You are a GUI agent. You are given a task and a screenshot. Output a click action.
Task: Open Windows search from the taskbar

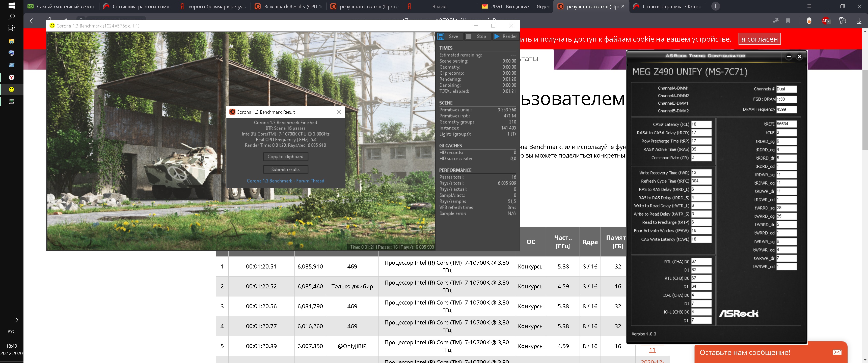pyautogui.click(x=11, y=17)
